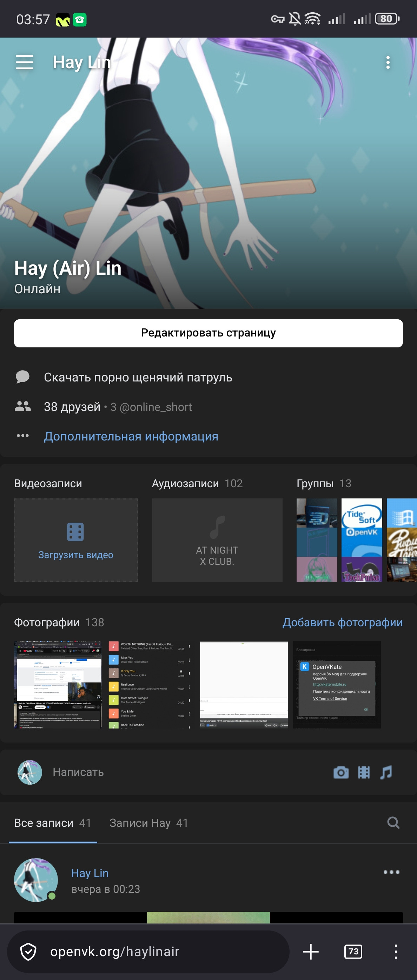Open the AT NIGHT X CLUB. audio tile
This screenshot has height=980, width=417.
pyautogui.click(x=217, y=540)
